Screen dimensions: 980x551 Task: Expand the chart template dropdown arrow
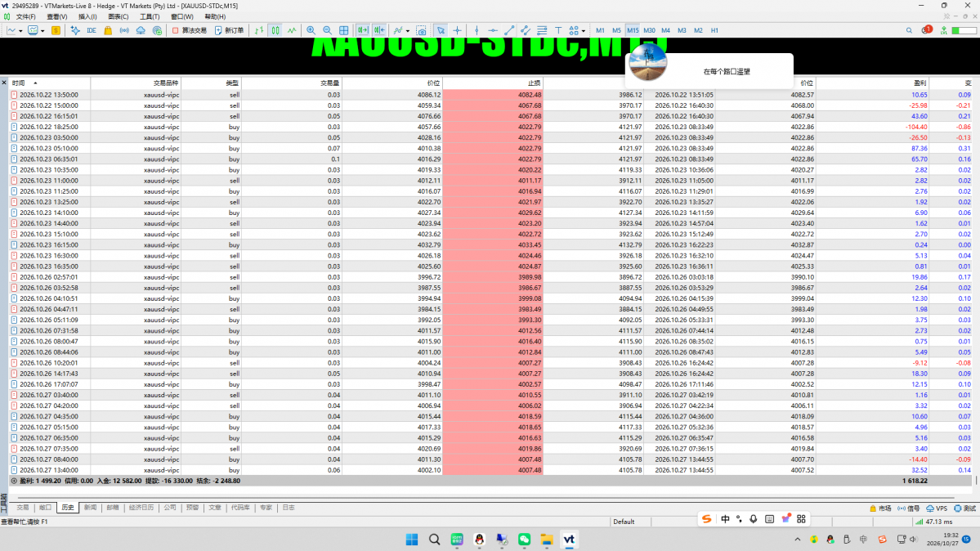pos(43,30)
